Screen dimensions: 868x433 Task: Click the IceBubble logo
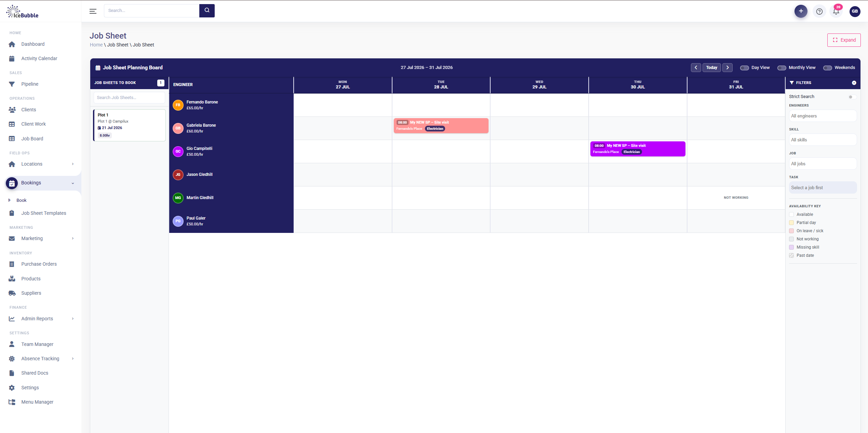[x=22, y=11]
